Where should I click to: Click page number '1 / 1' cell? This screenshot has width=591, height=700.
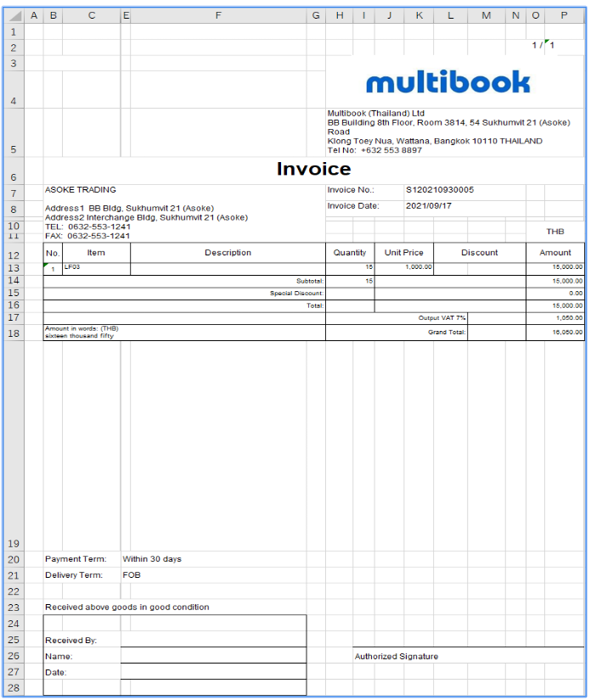[x=543, y=45]
